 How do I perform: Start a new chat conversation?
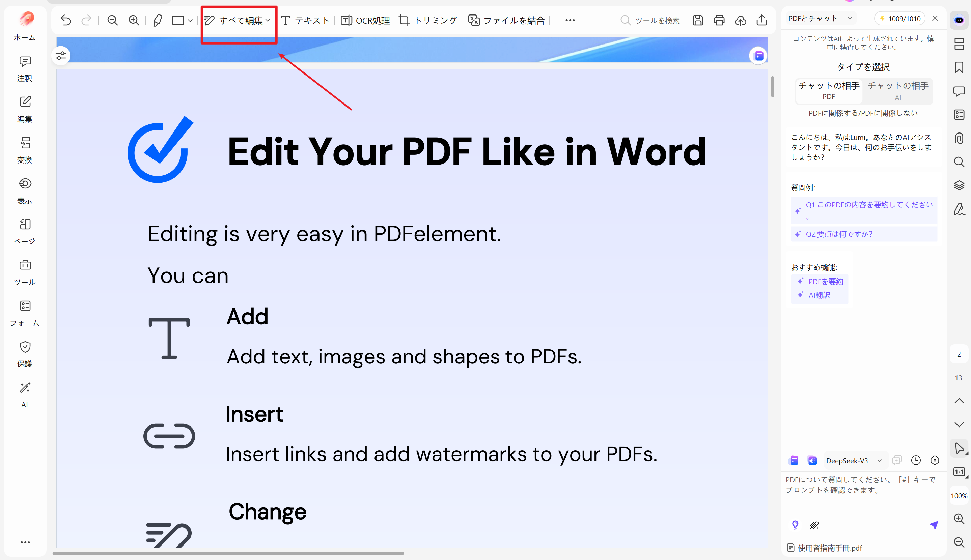[897, 461]
